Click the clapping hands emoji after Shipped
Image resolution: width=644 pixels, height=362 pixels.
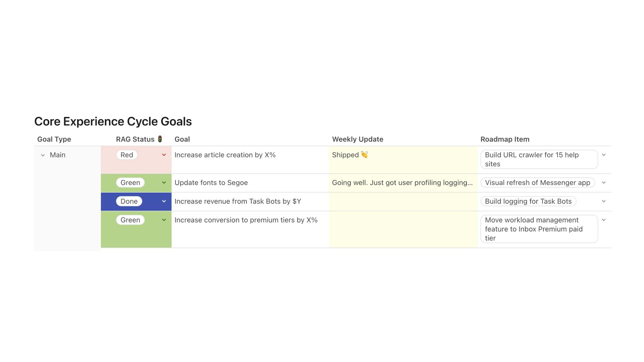click(x=364, y=155)
